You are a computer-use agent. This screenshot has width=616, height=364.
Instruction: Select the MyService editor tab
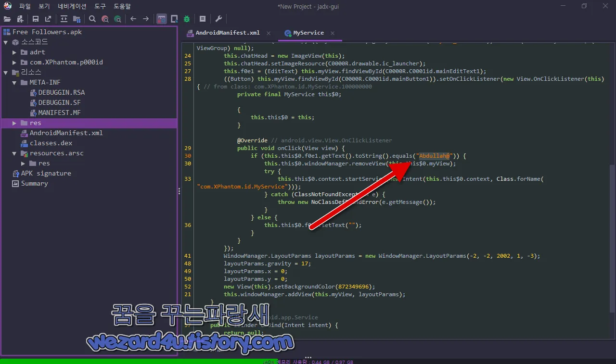[x=308, y=33]
